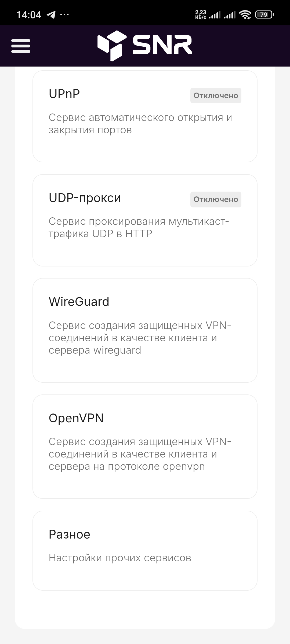Open the Разное section heading
This screenshot has height=644, width=290.
(70, 534)
